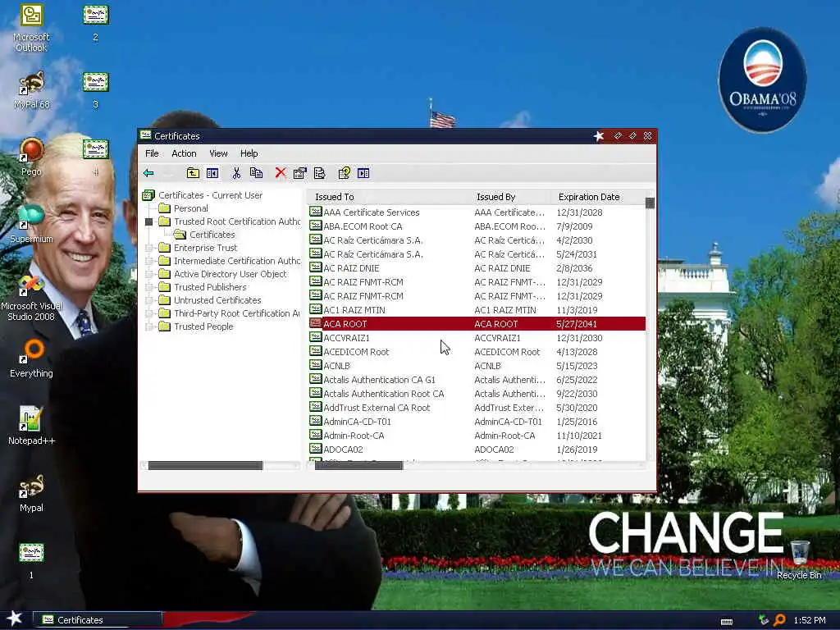Select the Supermium desktop icon
Screen dimensions: 840x630
click(31, 224)
